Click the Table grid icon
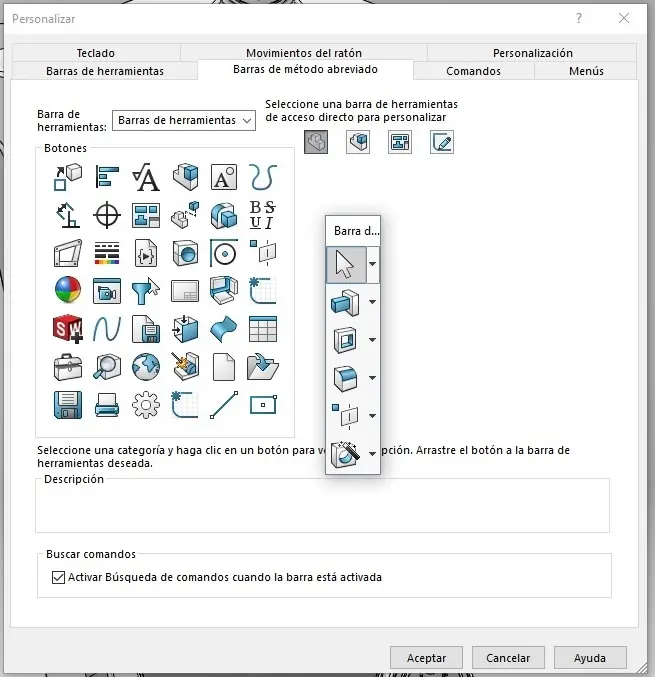Screen dimensions: 655x677 coord(263,329)
